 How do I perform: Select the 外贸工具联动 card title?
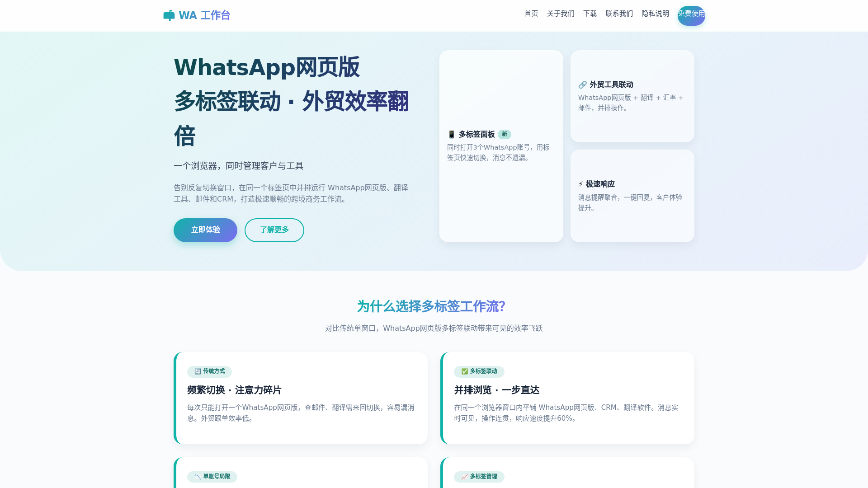point(611,84)
